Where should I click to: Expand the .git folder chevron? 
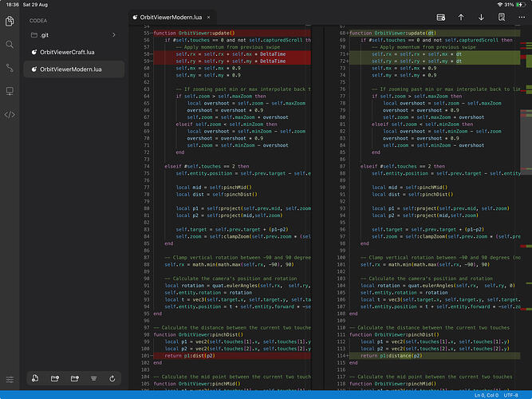coord(114,34)
